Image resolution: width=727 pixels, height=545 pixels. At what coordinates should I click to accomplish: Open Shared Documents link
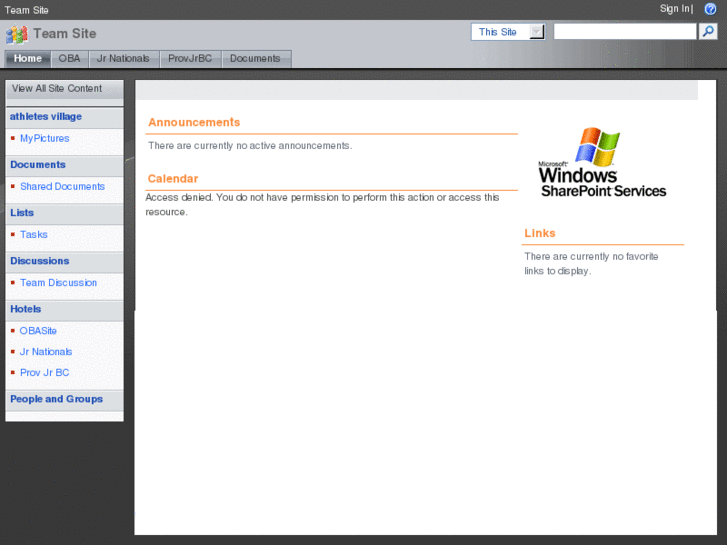[63, 186]
